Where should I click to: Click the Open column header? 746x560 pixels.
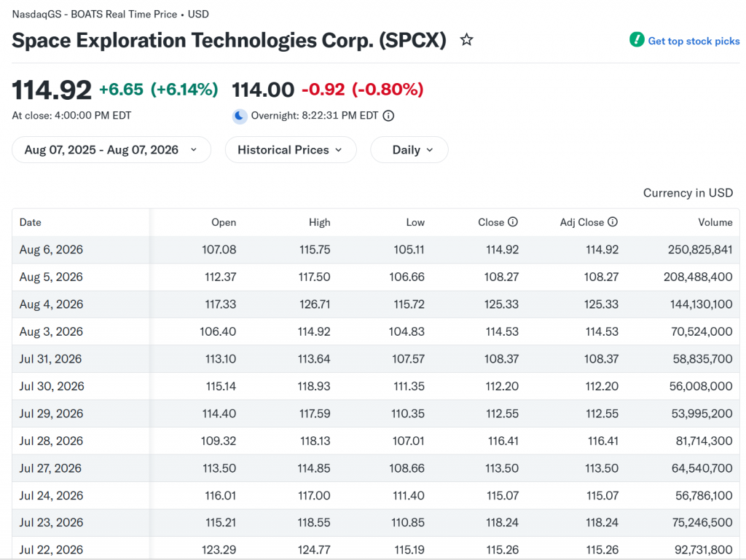(x=224, y=223)
